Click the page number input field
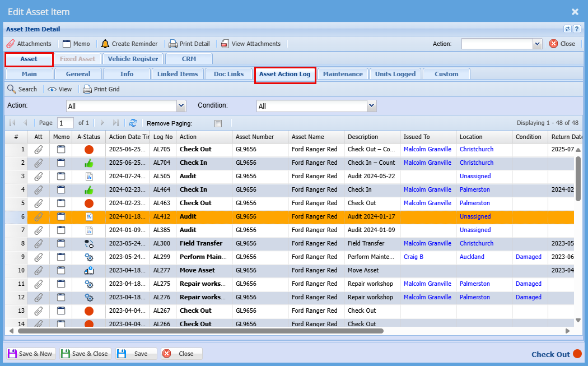This screenshot has height=366, width=588. (x=66, y=123)
